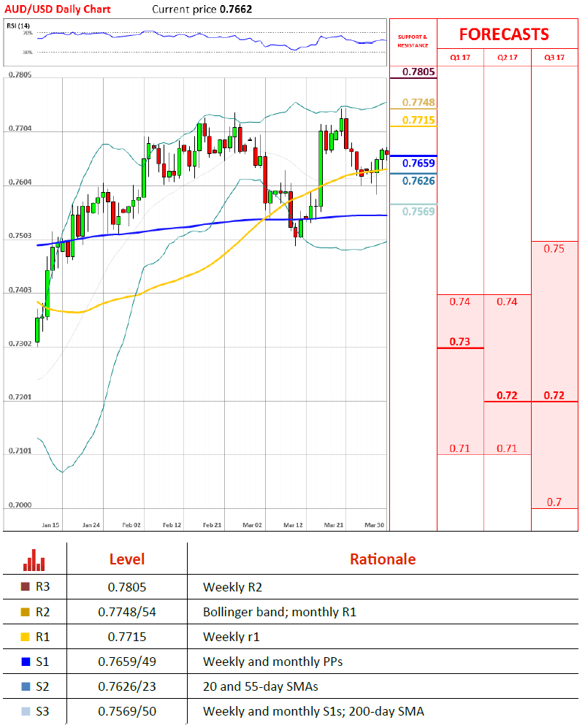Click the red bar chart icon in table header
The width and height of the screenshot is (585, 728).
(34, 561)
